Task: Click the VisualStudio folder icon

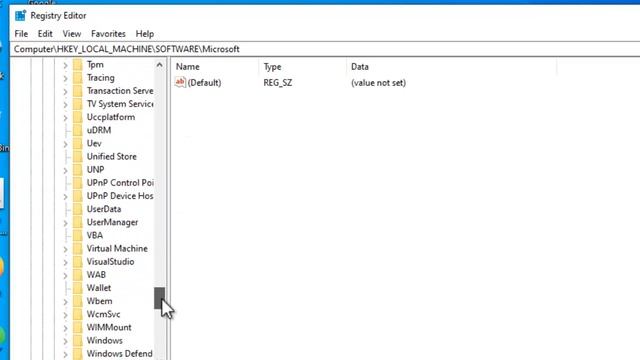Action: coord(78,262)
